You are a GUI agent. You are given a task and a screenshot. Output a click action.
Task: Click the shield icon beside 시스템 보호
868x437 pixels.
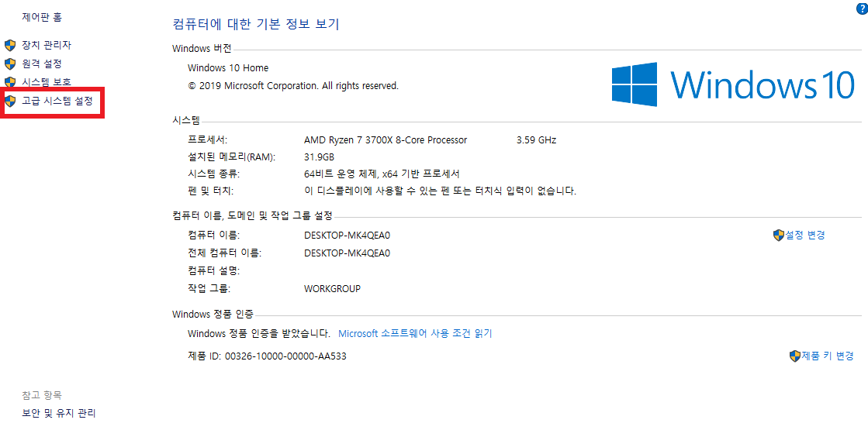click(x=10, y=82)
